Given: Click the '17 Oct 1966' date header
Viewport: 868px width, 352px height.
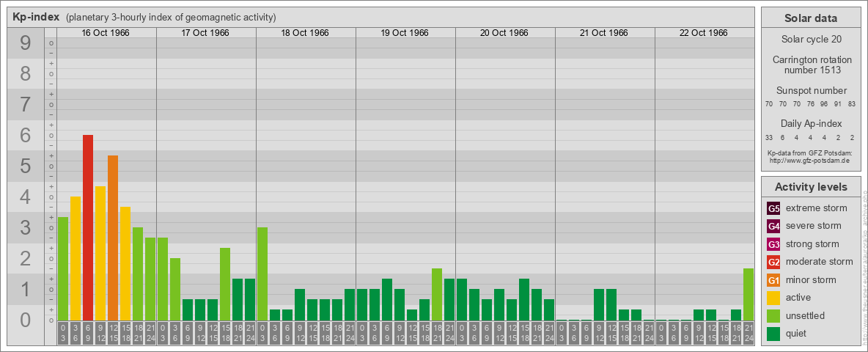Looking at the screenshot, I should (205, 33).
